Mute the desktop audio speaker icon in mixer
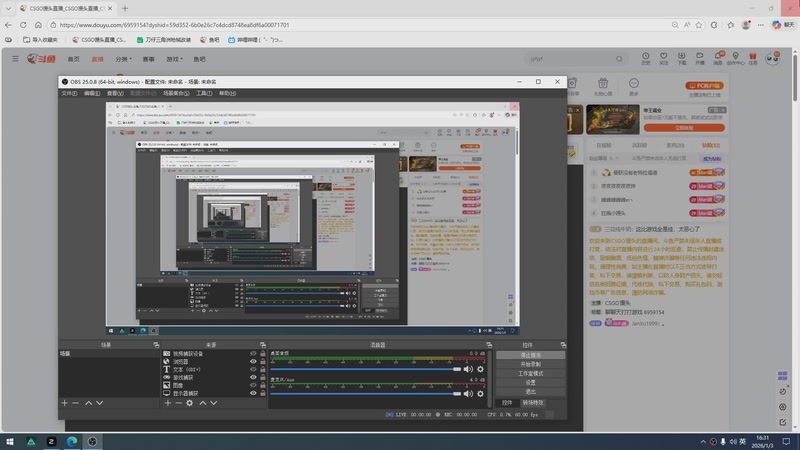800x450 pixels. point(468,369)
